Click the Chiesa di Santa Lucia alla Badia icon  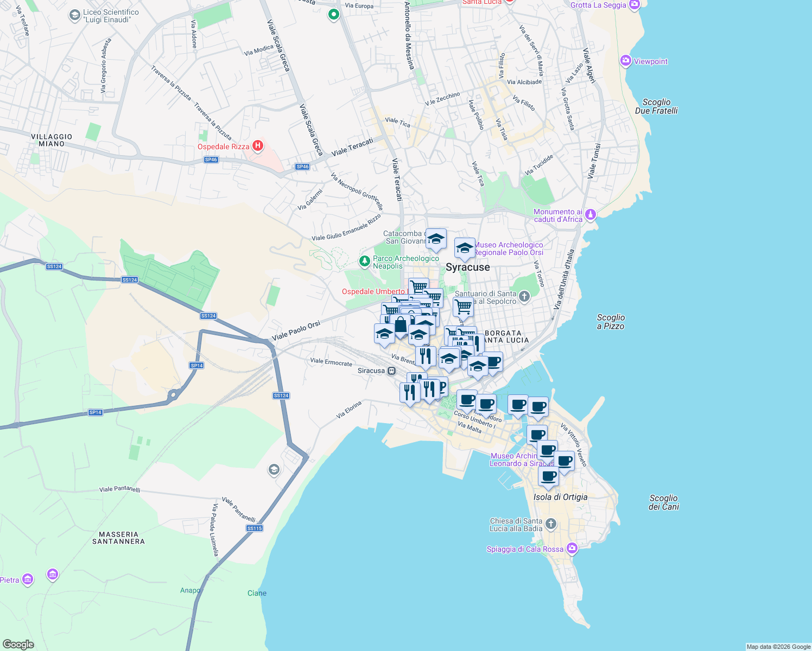[551, 524]
